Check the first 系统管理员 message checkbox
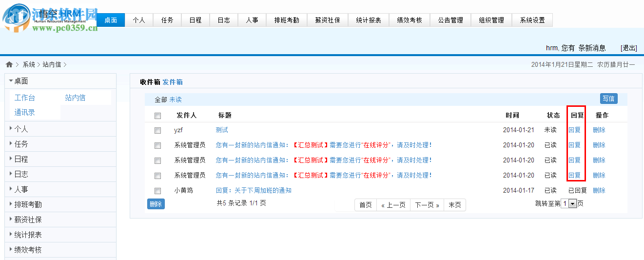This screenshot has height=260, width=644. coord(157,145)
